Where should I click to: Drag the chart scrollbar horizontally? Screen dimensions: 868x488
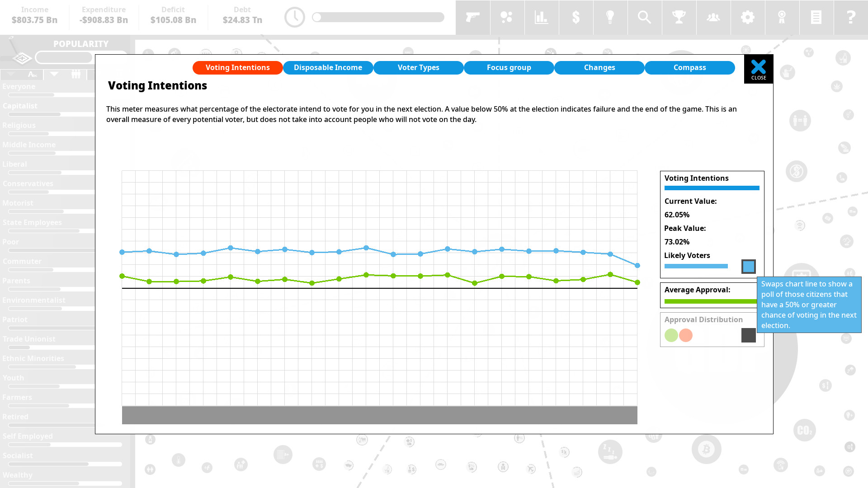coord(379,415)
